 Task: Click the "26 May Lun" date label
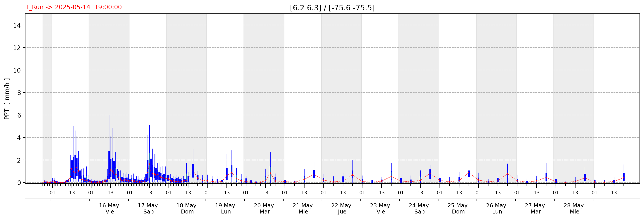coord(496,208)
